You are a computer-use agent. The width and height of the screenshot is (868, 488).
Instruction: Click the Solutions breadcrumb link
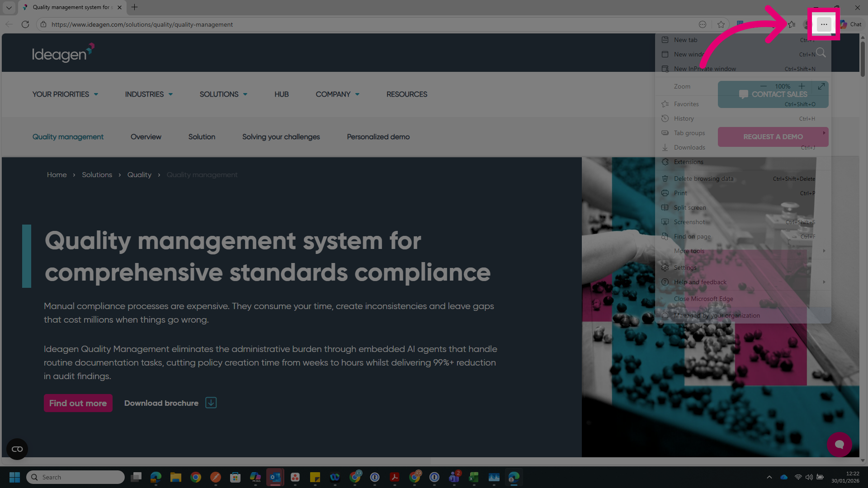click(97, 175)
